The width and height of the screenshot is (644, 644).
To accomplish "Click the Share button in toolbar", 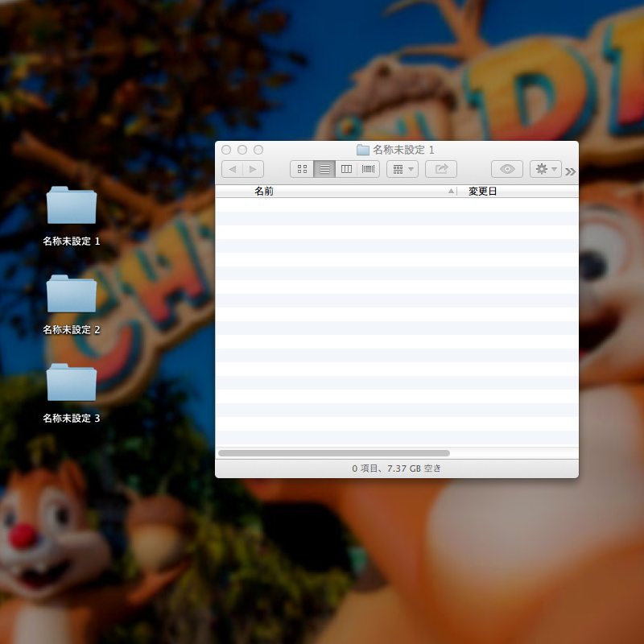I will pyautogui.click(x=441, y=169).
